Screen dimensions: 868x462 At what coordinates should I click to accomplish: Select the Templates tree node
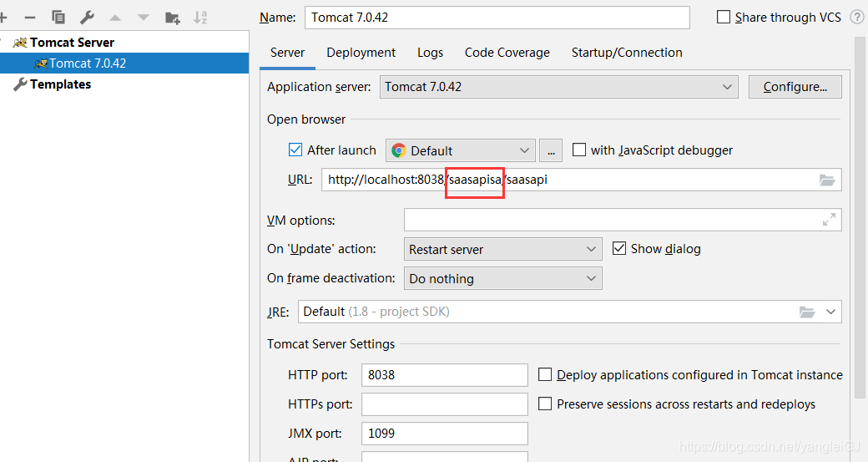(x=60, y=84)
